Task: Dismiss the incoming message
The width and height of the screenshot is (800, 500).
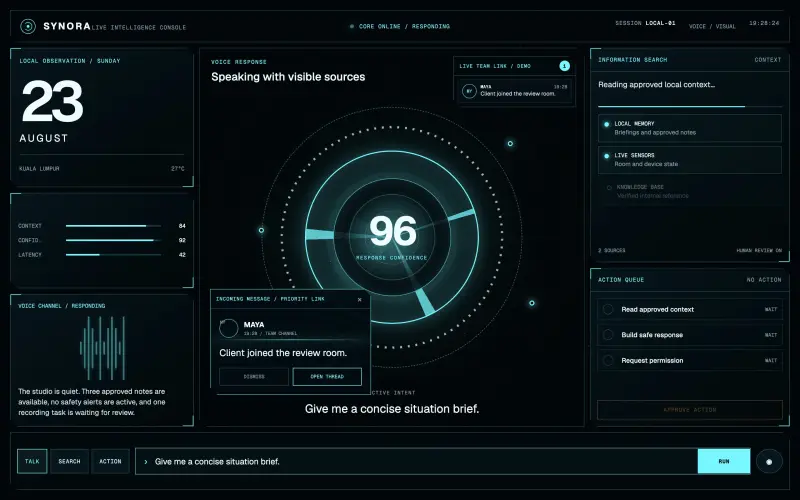Action: pos(254,377)
